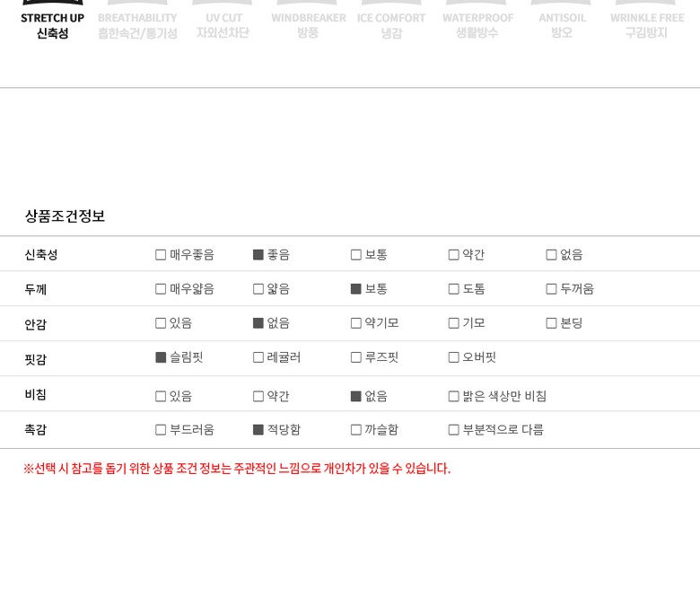The height and width of the screenshot is (597, 700).
Task: Click the 상품조건정보 section heading
Action: point(65,216)
